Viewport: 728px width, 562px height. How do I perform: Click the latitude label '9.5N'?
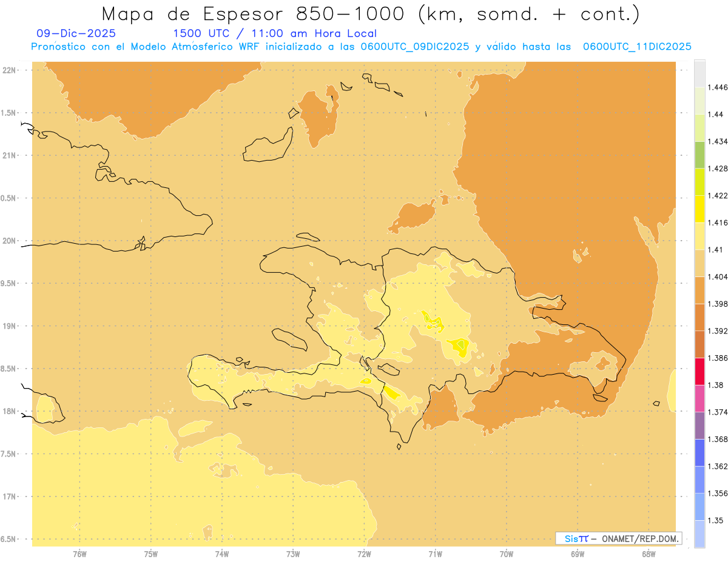point(9,283)
